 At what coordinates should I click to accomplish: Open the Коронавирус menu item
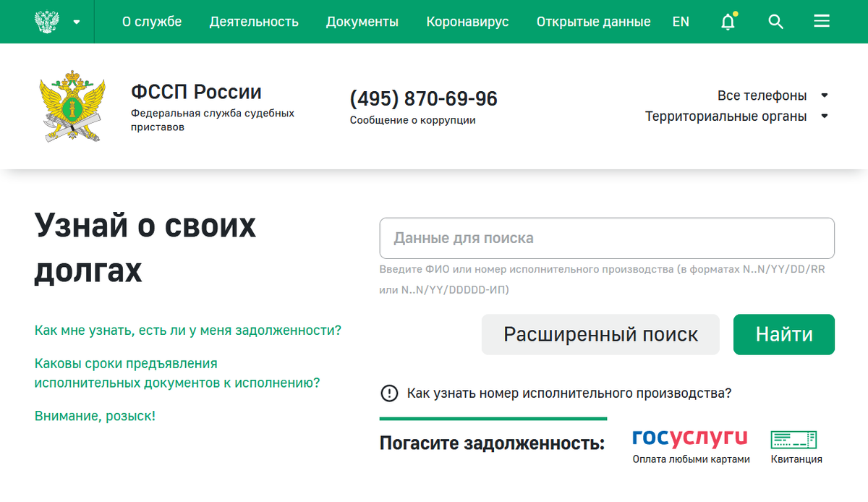pyautogui.click(x=468, y=22)
